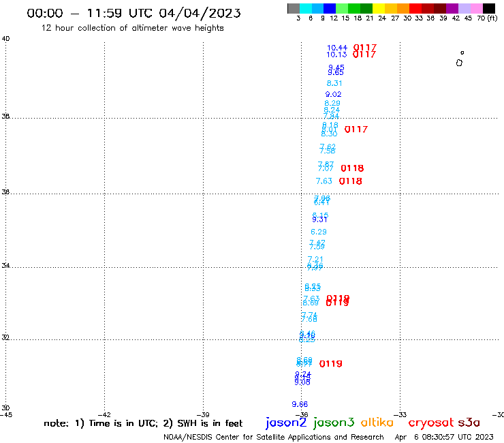Click the lavender swatch in the legend
Image resolution: width=504 pixels, height=443 pixels.
tap(464, 8)
